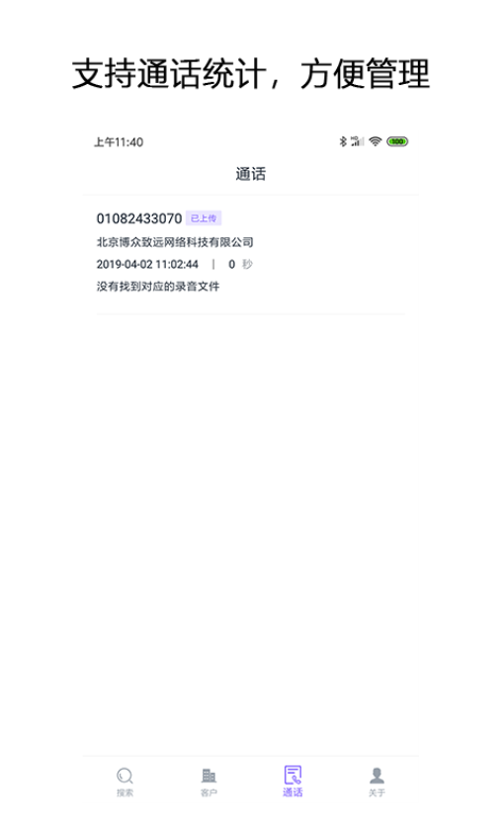Screen dimensions: 504x840
Task: Click the purple 通话 tab label
Action: (x=293, y=793)
